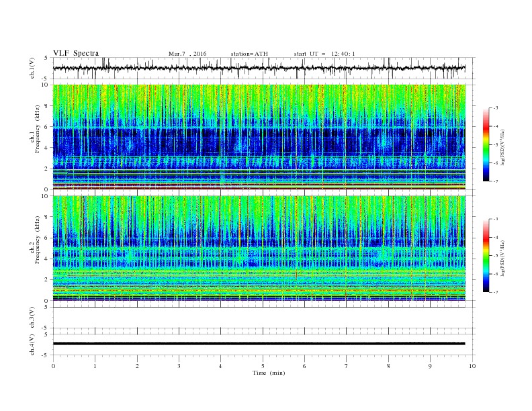
Task: Click the color scale bar beside ch.1 spectrogram
Action: coord(486,144)
